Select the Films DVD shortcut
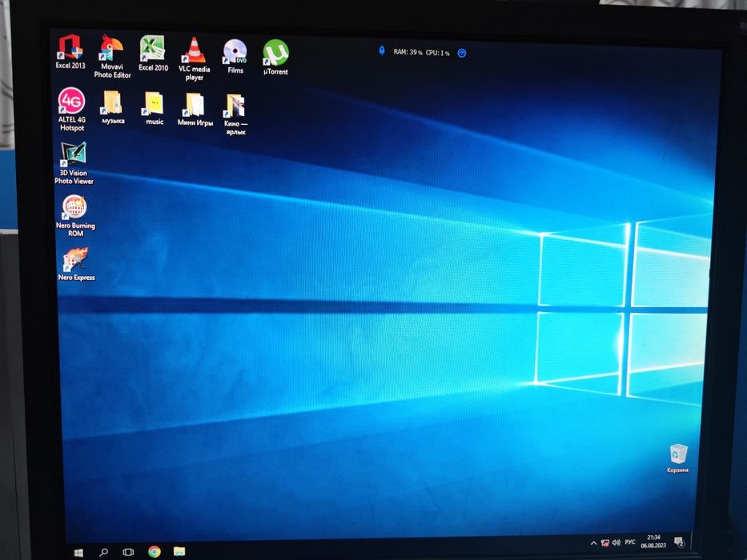747x560 pixels. point(235,56)
